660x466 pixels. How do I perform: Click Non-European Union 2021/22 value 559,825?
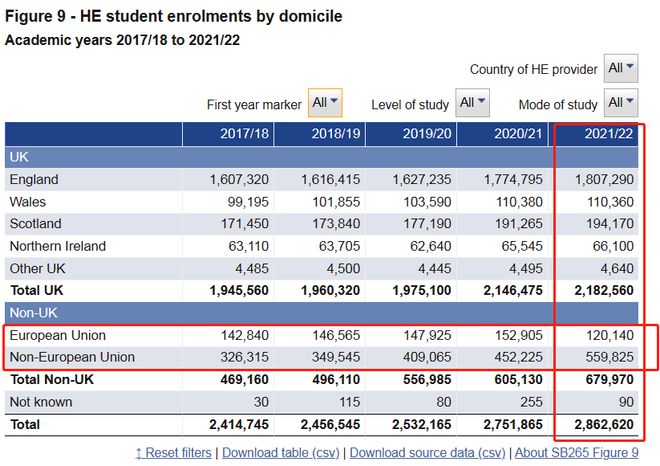pyautogui.click(x=609, y=357)
